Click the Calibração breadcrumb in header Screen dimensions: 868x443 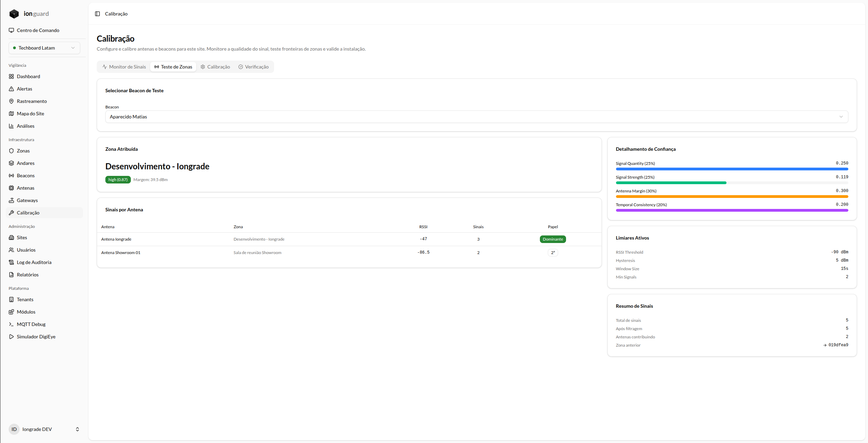point(116,14)
